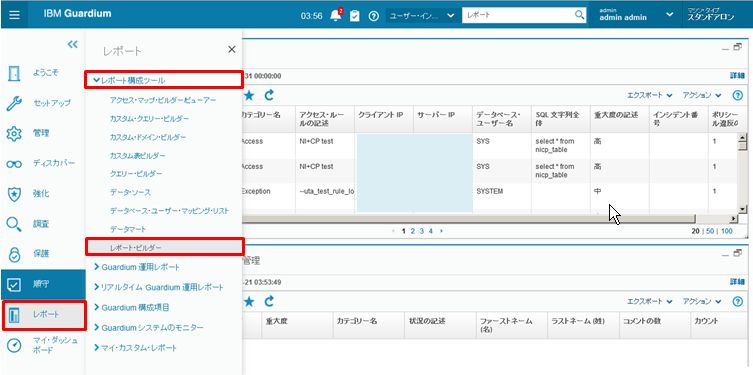The image size is (753, 375).
Task: Open アクション dropdown in lower report
Action: coord(702,302)
